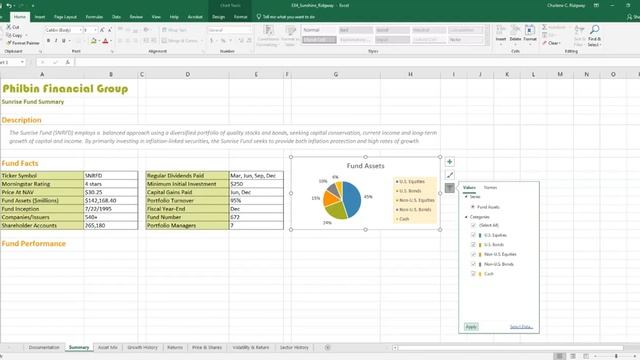Screen dimensions: 640x360
Task: Apply the Bad cell style
Action: (356, 30)
